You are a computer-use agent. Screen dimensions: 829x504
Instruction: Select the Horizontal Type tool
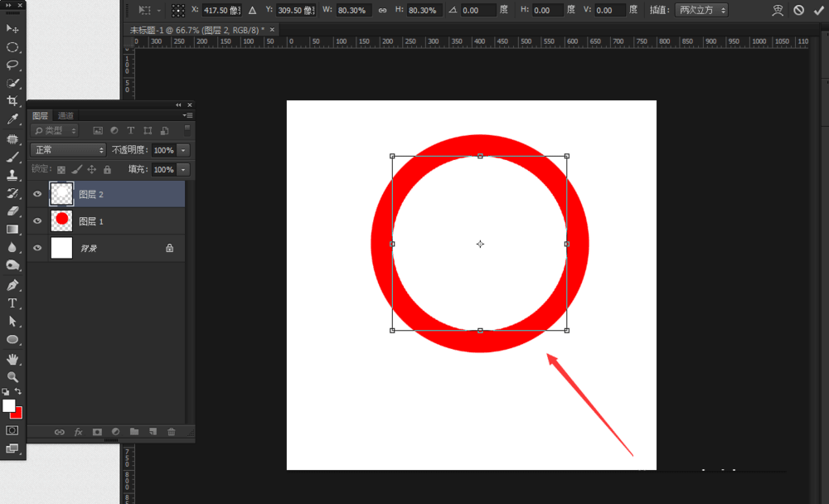(12, 303)
